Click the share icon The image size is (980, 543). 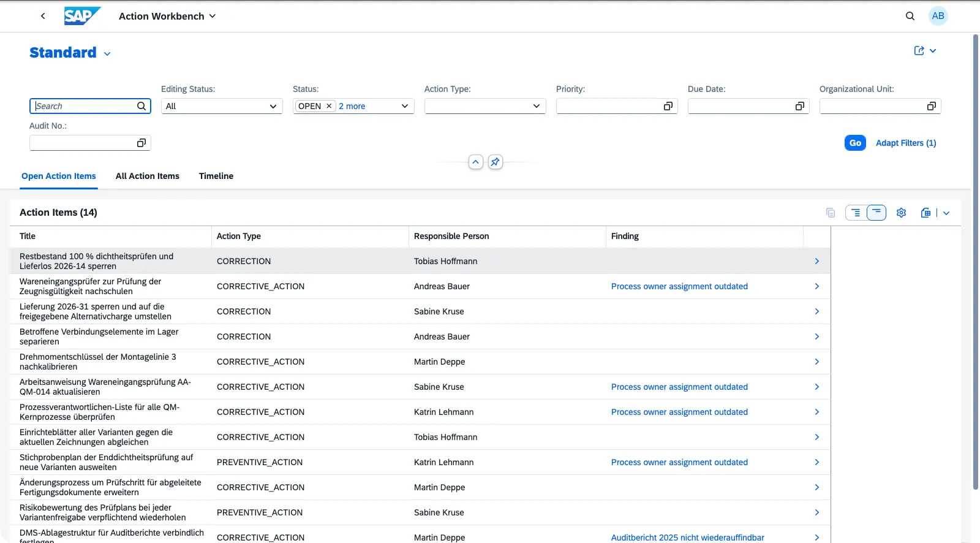point(919,51)
